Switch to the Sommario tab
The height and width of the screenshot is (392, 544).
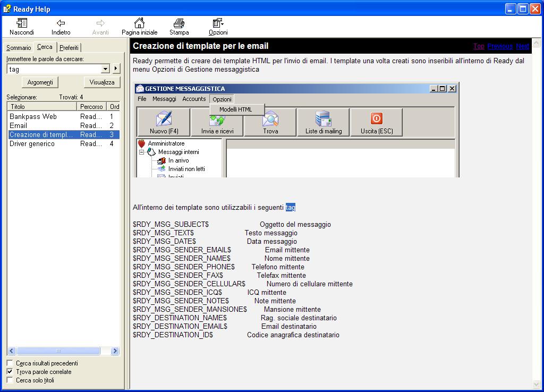click(19, 47)
